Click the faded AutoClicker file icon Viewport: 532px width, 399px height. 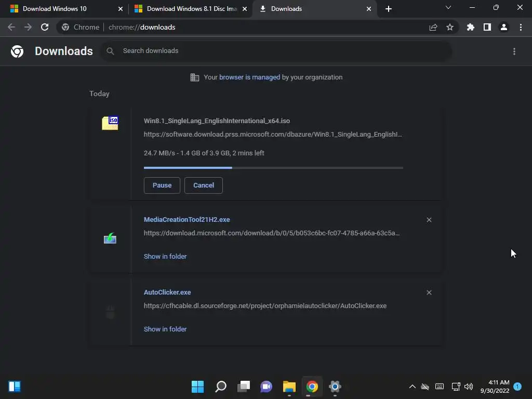[x=110, y=312]
